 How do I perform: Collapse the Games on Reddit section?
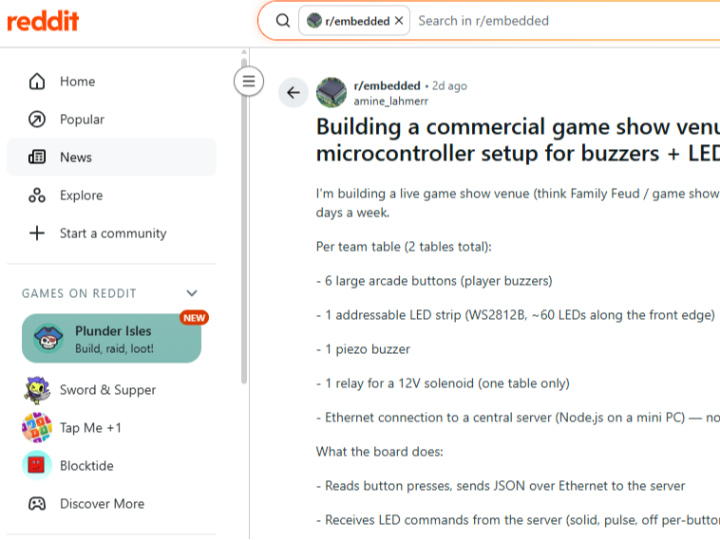point(192,294)
